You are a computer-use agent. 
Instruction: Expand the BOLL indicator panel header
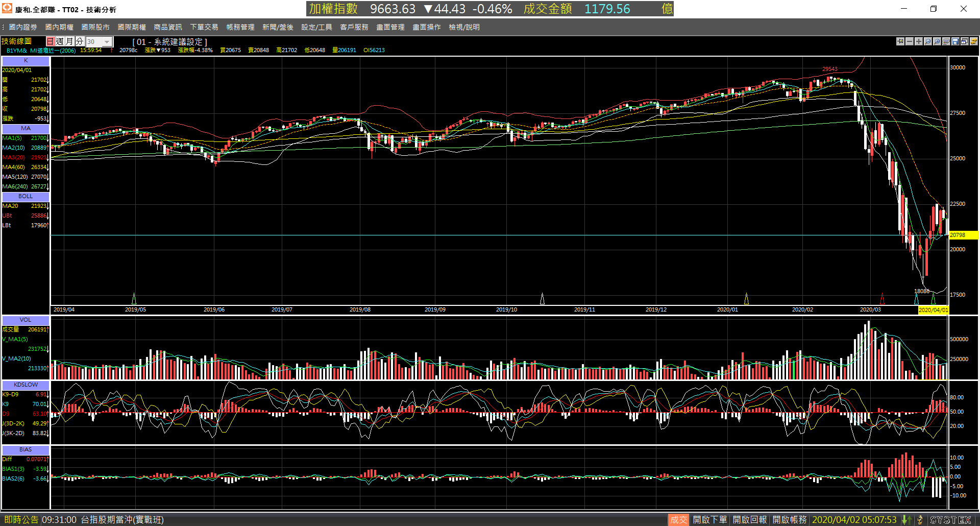[x=26, y=196]
